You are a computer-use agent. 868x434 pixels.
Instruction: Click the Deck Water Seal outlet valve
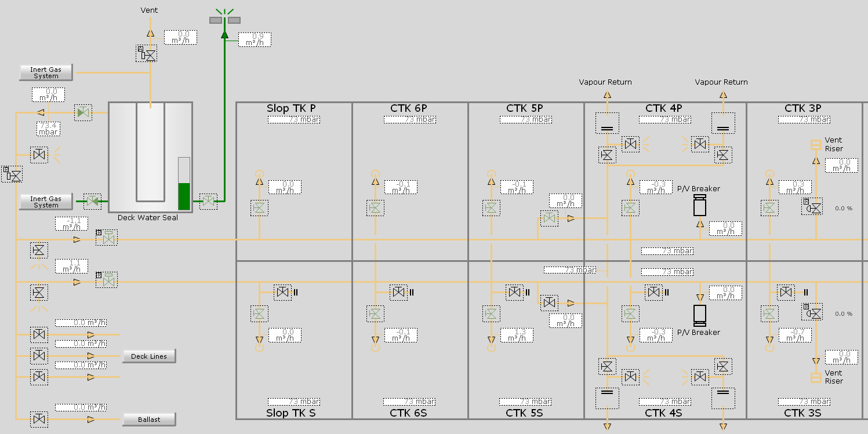click(208, 201)
